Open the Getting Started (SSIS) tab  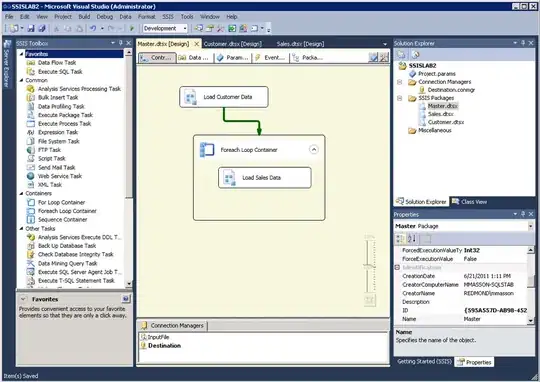pos(424,361)
